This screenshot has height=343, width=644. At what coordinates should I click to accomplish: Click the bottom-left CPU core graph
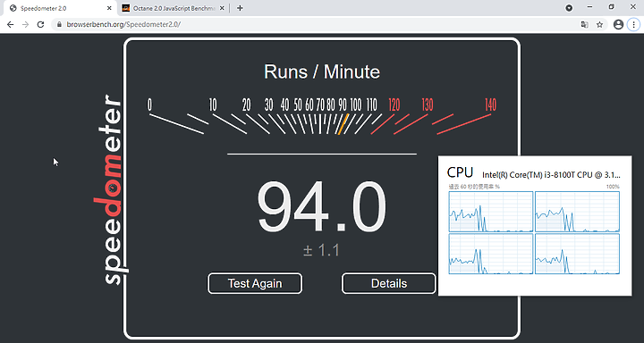pyautogui.click(x=491, y=254)
